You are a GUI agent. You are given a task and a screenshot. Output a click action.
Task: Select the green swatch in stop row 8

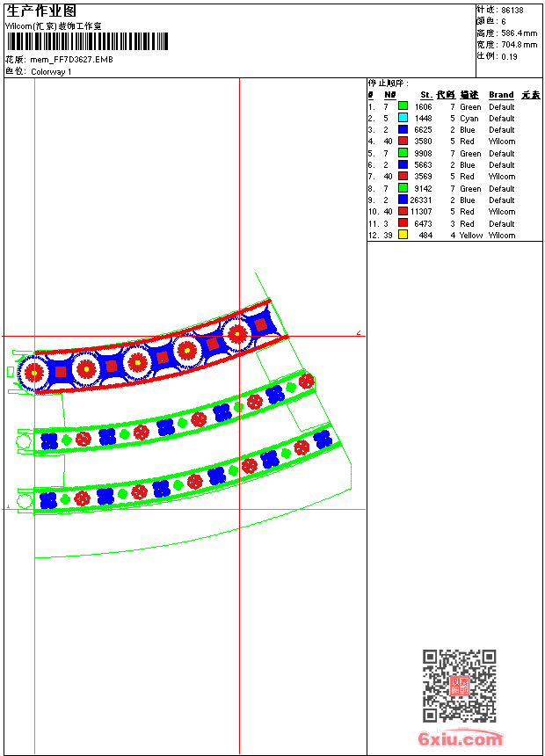pos(403,188)
